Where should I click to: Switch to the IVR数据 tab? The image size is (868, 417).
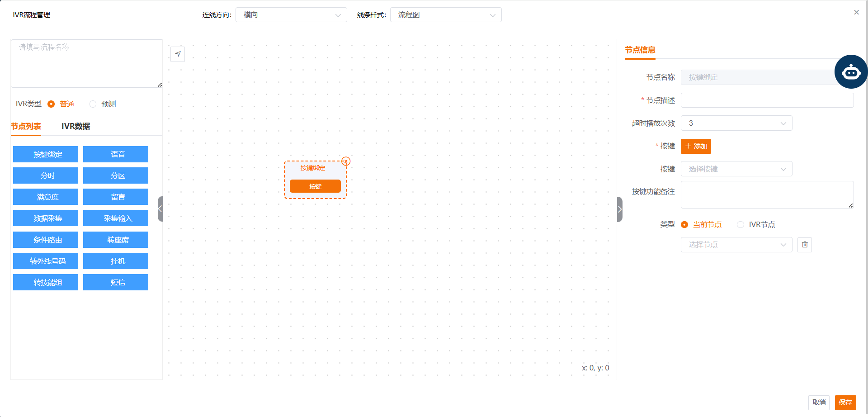(75, 126)
